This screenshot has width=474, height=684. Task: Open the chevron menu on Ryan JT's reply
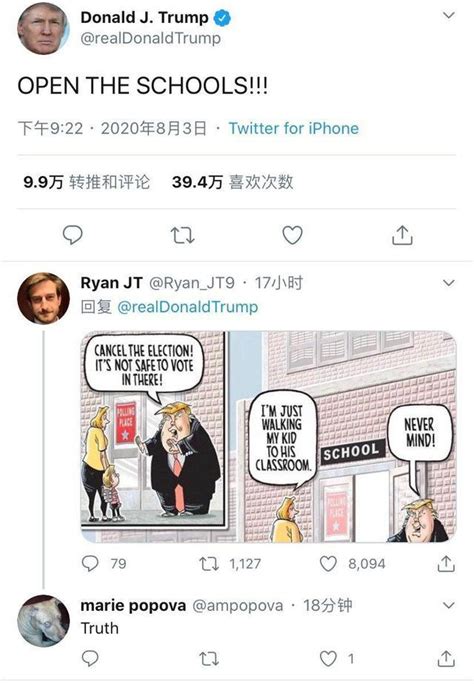tap(449, 283)
